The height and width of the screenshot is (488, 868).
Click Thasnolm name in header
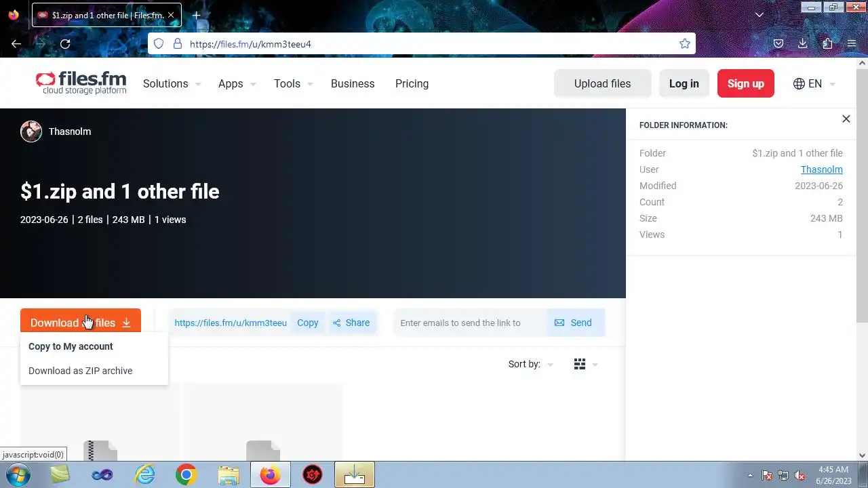70,131
